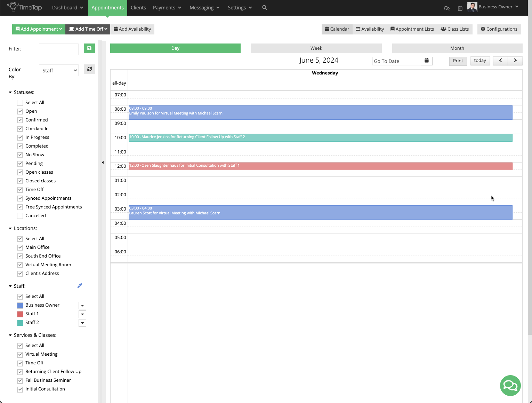Print the day calendar
The image size is (532, 403).
458,61
